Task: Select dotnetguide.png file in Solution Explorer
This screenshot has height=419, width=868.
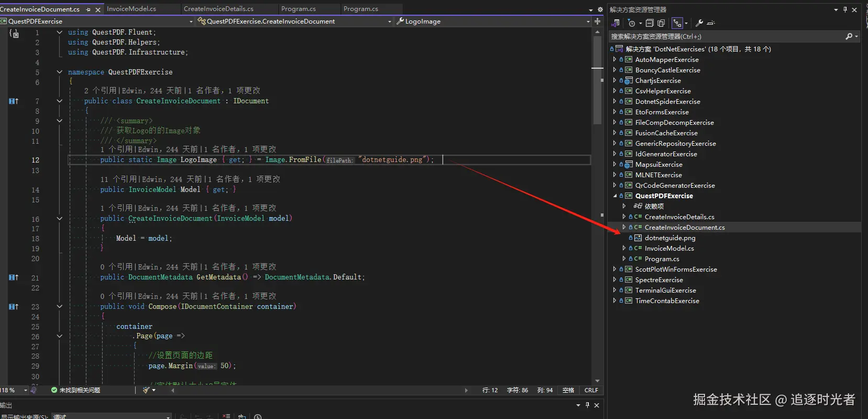Action: click(670, 238)
